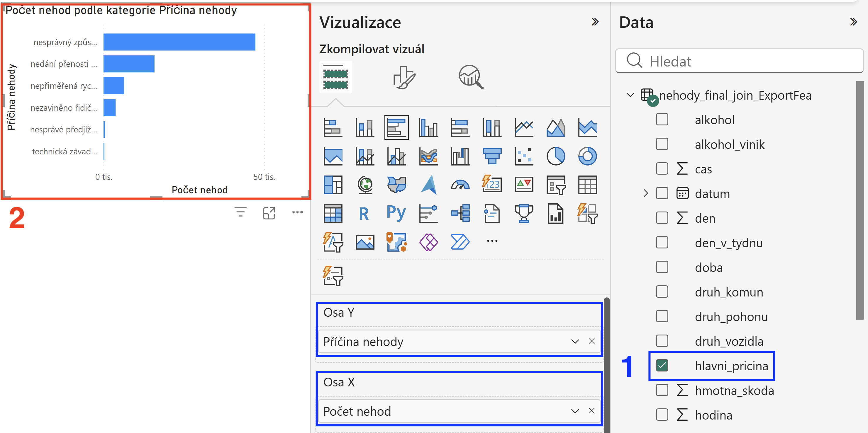Switch to Build visual tab

click(x=335, y=77)
